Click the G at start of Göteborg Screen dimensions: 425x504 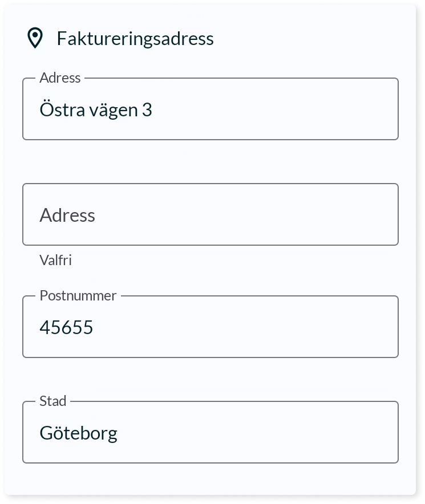[x=46, y=433]
